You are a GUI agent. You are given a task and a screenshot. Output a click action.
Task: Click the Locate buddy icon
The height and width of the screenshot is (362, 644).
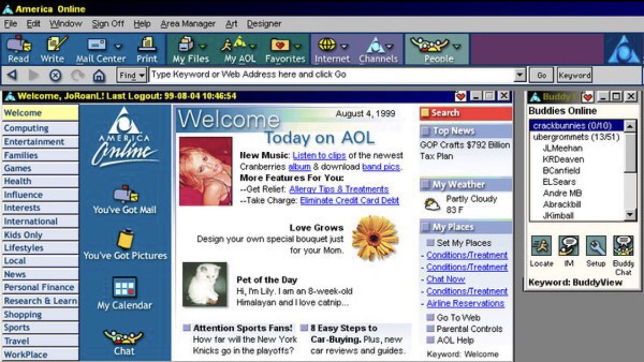point(541,246)
